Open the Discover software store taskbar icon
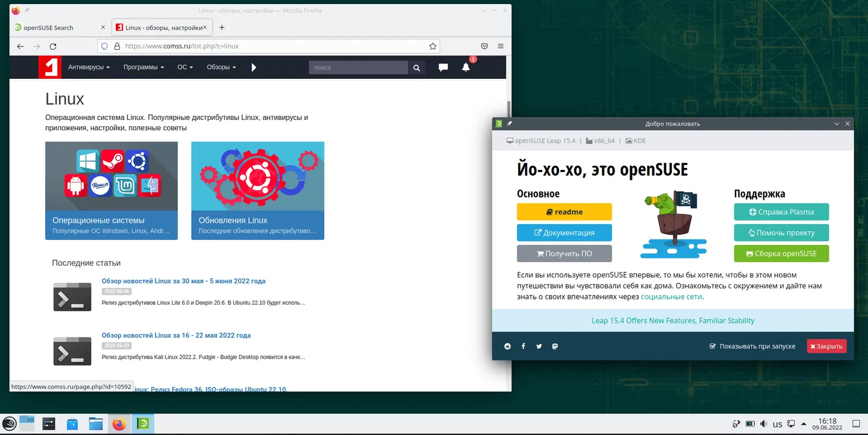The height and width of the screenshot is (435, 868). [x=72, y=424]
